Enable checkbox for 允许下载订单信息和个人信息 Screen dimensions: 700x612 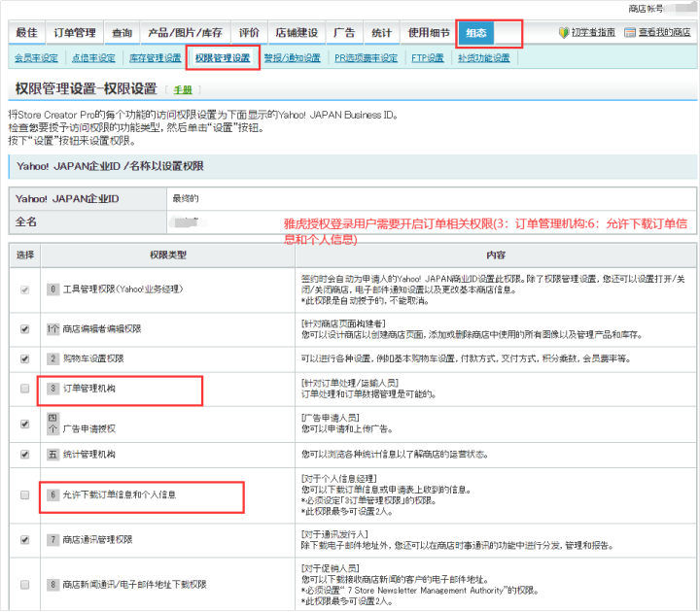click(25, 494)
